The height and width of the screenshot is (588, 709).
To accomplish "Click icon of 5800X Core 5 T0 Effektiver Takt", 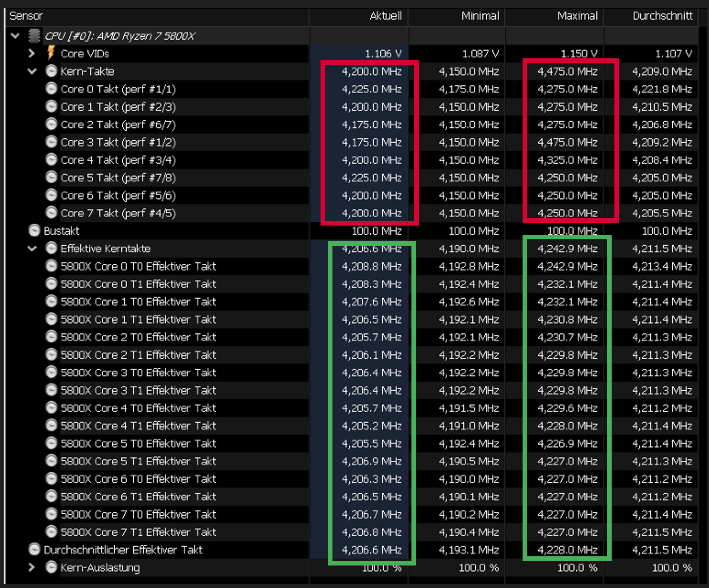I will (51, 443).
